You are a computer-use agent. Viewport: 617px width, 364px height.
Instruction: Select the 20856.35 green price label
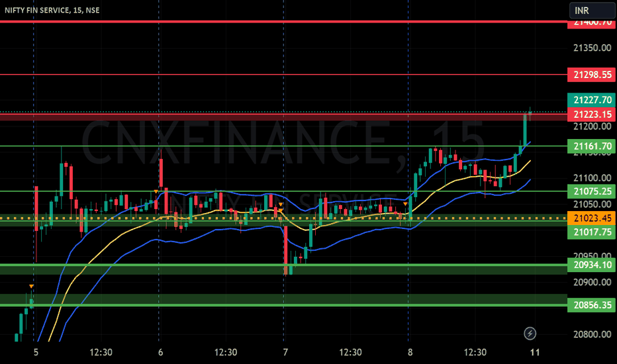[591, 305]
